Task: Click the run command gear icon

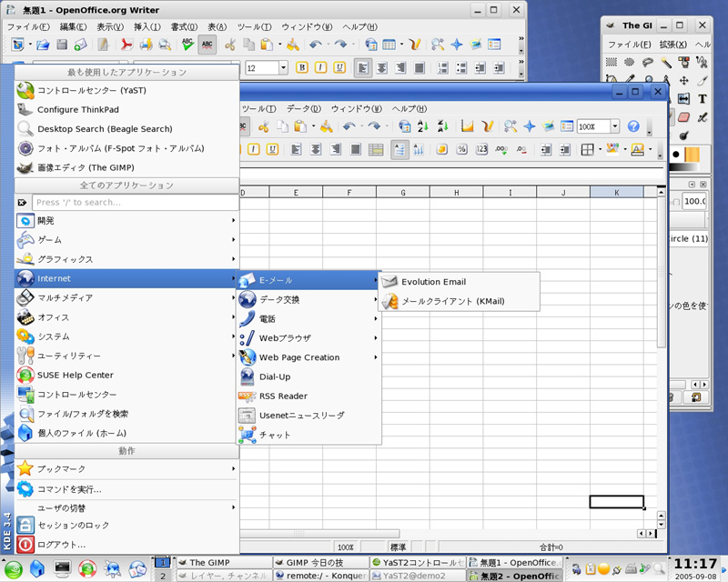Action: (x=25, y=489)
